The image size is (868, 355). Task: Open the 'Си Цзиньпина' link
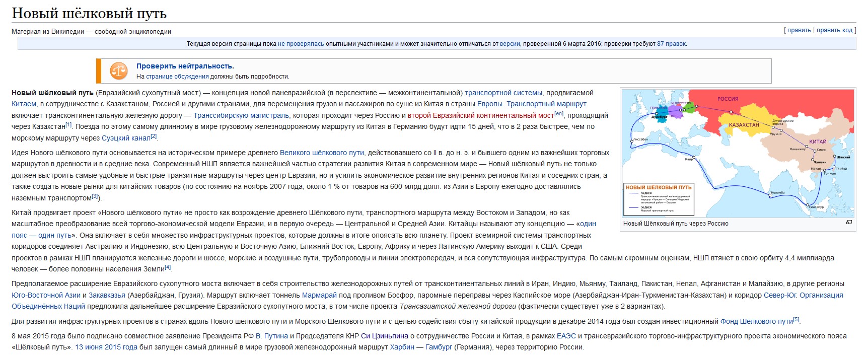pos(385,336)
